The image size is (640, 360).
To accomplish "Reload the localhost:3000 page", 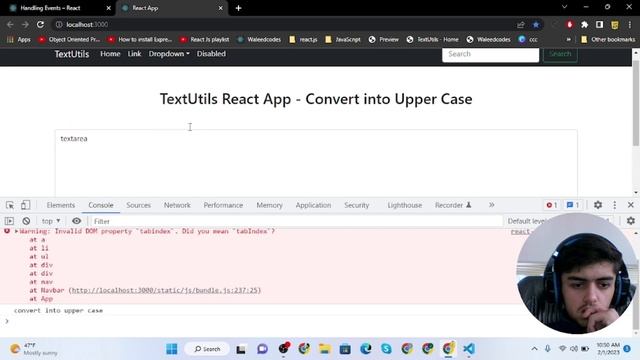I will pos(40,24).
